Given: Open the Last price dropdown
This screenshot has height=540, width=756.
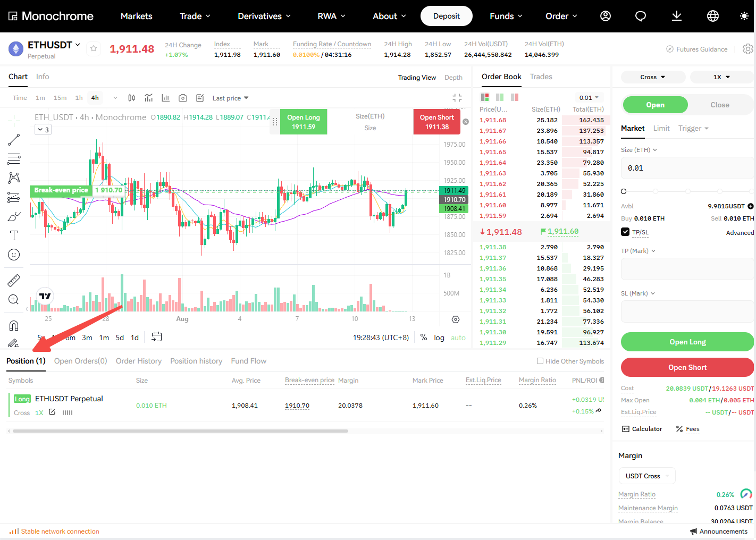Looking at the screenshot, I should (x=231, y=98).
